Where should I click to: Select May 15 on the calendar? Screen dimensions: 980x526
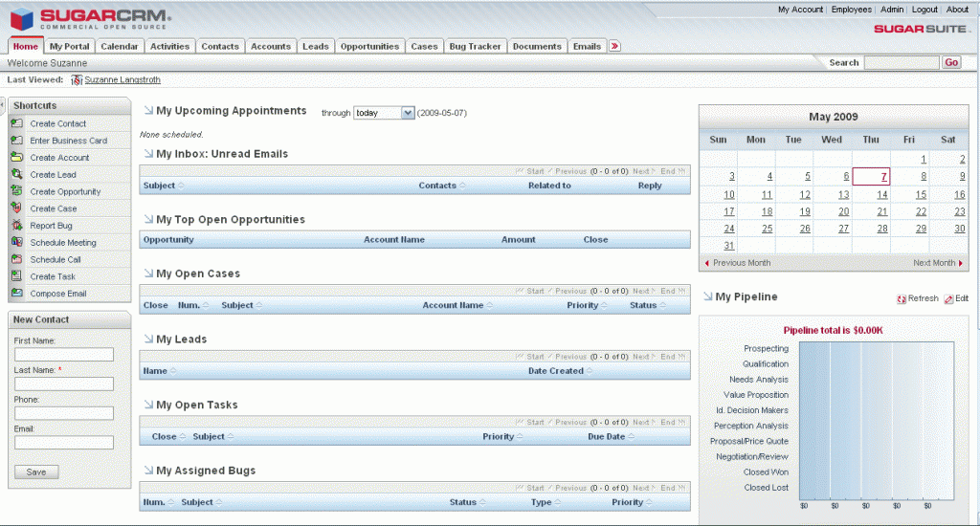click(921, 195)
